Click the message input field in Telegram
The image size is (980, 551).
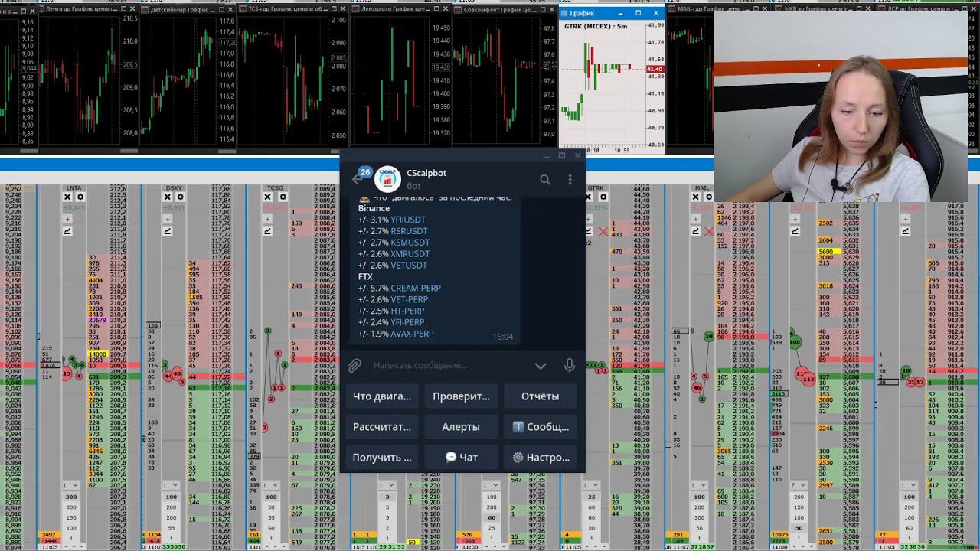[x=450, y=366]
